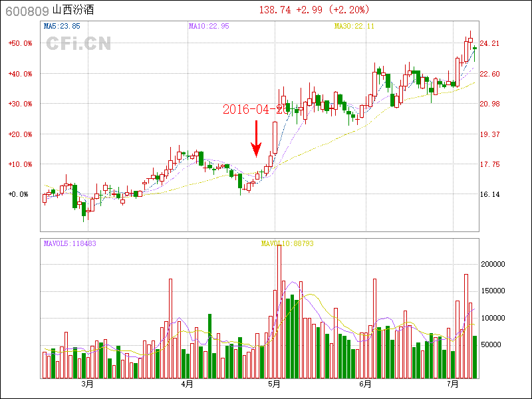Click the 22.60 price axis value

(x=489, y=74)
